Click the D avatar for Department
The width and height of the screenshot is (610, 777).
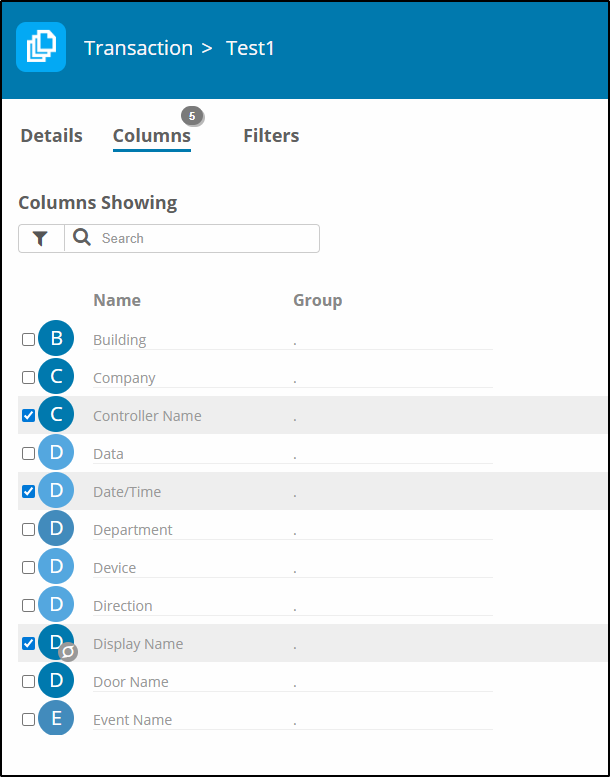(56, 528)
